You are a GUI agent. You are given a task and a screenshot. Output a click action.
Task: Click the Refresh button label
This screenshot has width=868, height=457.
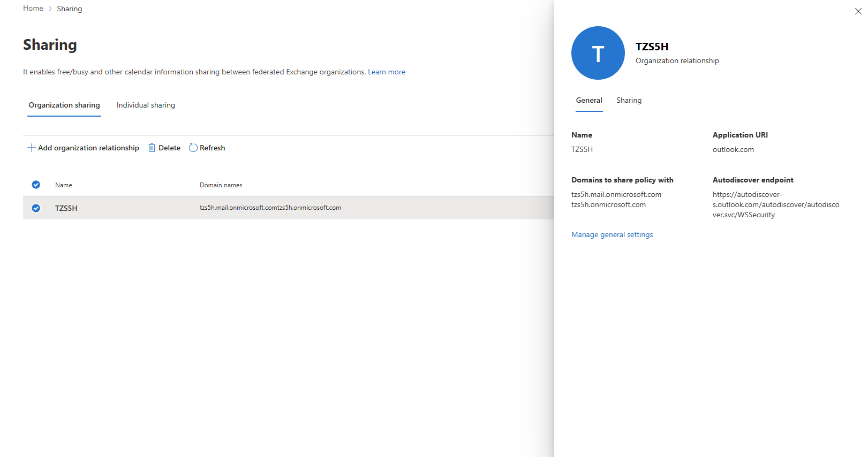click(212, 148)
